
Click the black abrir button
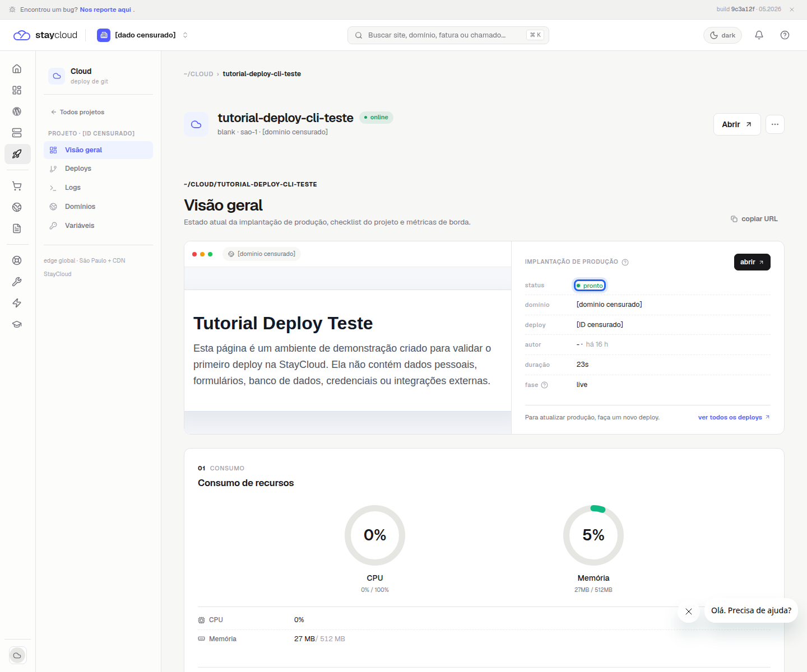pyautogui.click(x=752, y=262)
